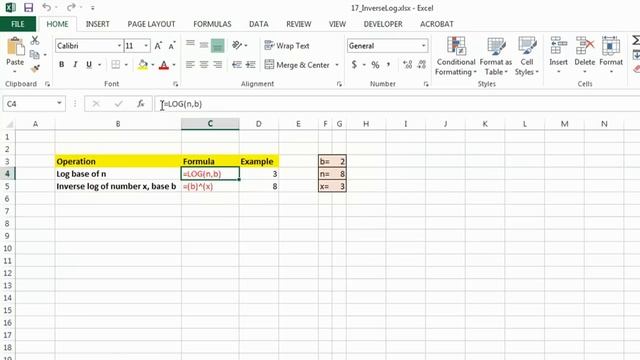Decrease font size
640x360 pixels.
[x=172, y=46]
